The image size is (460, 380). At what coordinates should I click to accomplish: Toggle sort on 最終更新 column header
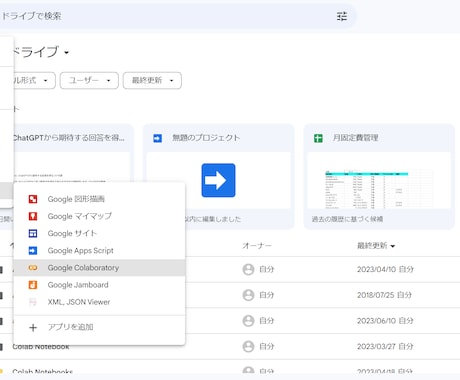click(376, 246)
